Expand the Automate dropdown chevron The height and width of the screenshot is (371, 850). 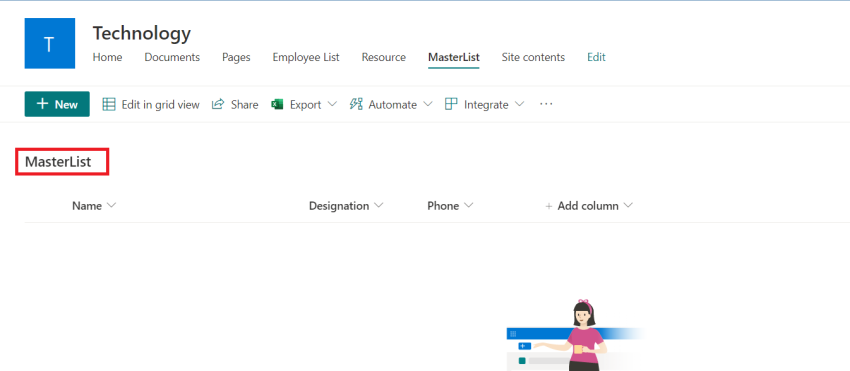427,104
